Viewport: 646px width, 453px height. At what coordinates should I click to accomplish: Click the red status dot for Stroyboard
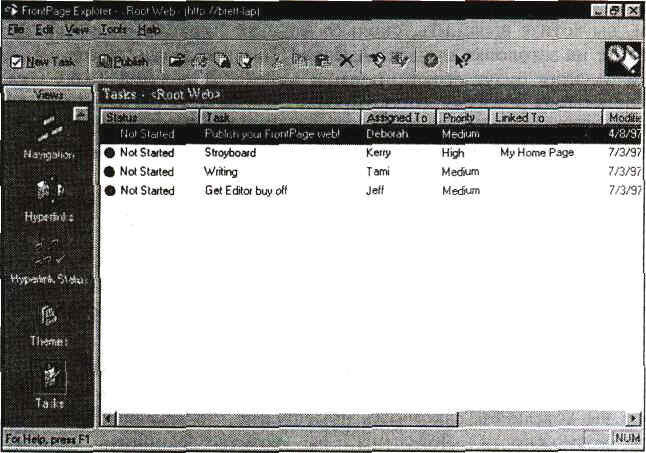click(x=110, y=153)
